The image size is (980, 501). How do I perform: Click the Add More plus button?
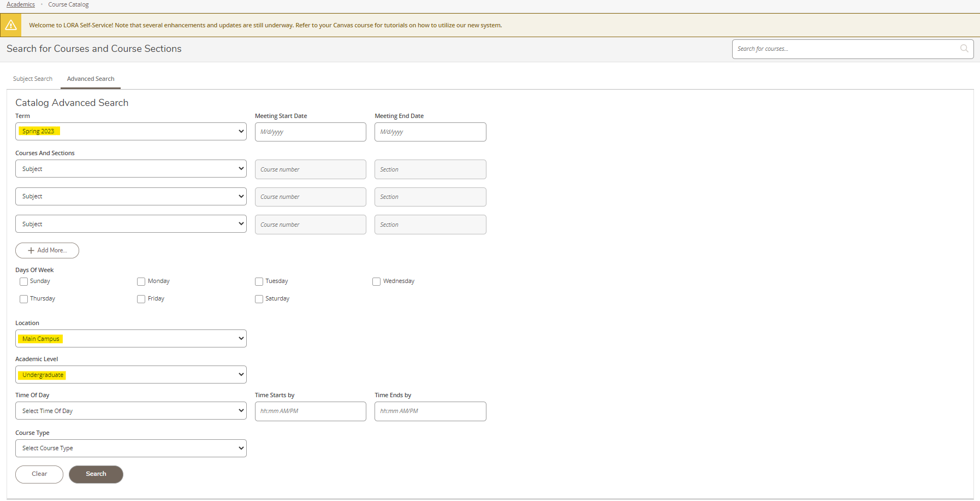tap(47, 250)
